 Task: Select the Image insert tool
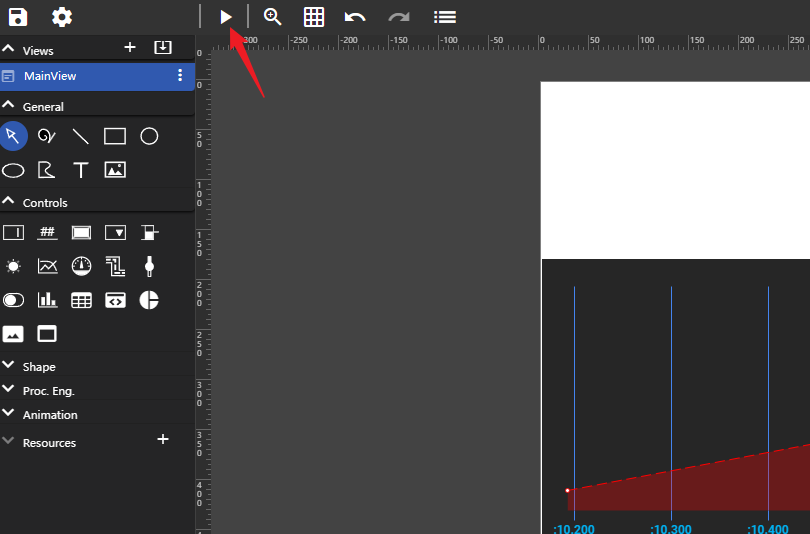(x=115, y=170)
